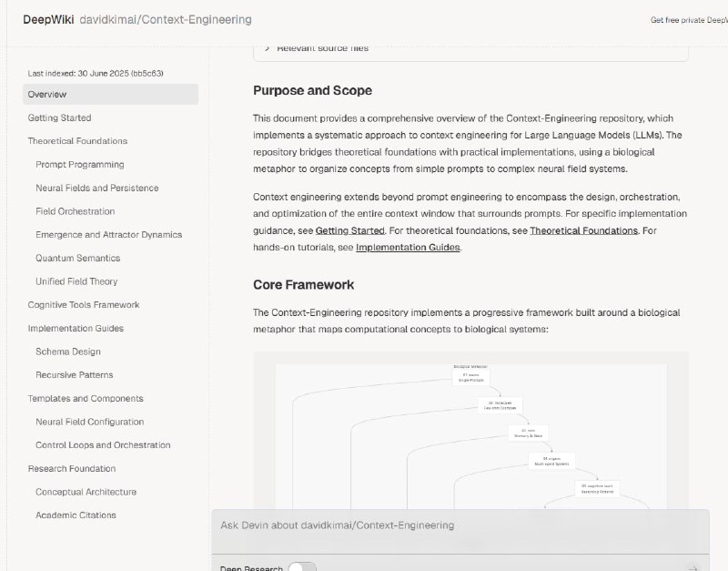This screenshot has height=571, width=728.
Task: Open the Schema Design page
Action: point(69,352)
